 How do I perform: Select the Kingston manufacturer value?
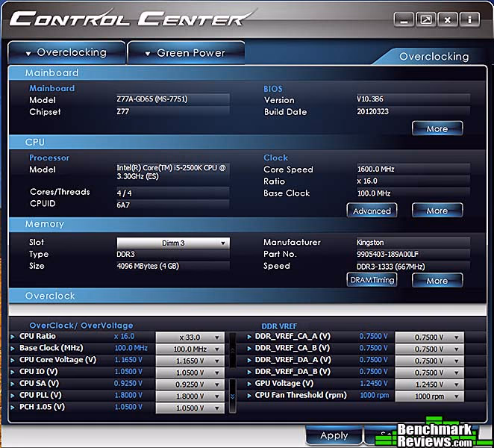[x=370, y=243]
